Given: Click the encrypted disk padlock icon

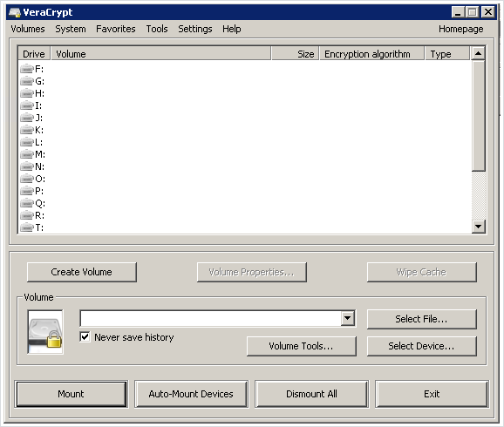Looking at the screenshot, I should [x=45, y=332].
